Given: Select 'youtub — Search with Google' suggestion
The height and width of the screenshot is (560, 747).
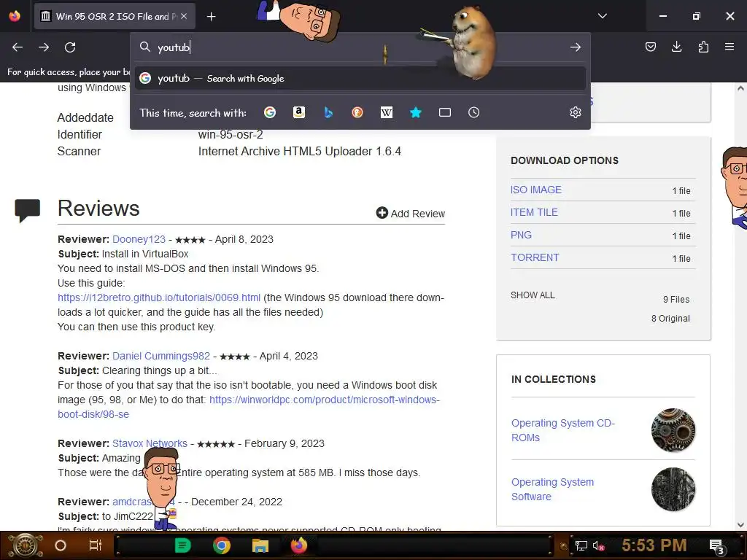Looking at the screenshot, I should coord(360,78).
